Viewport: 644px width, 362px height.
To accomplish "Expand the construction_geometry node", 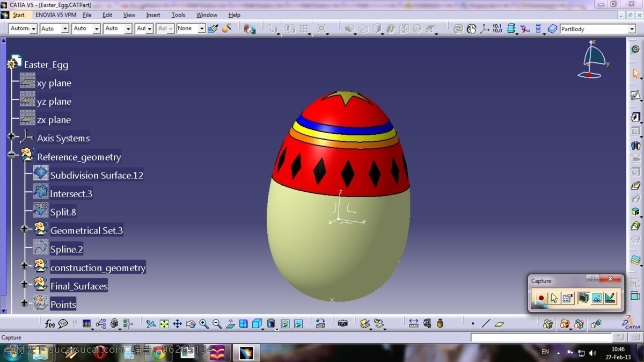I will tap(24, 265).
